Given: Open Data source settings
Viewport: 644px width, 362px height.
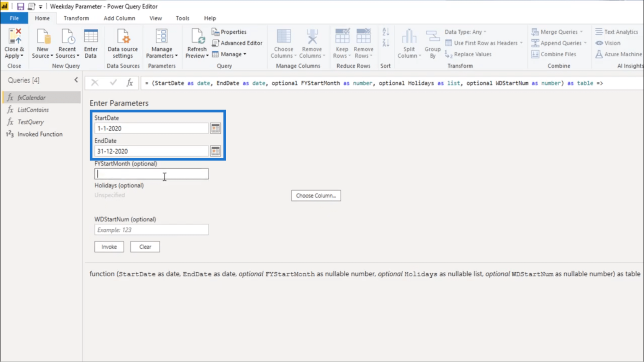Looking at the screenshot, I should click(x=123, y=43).
